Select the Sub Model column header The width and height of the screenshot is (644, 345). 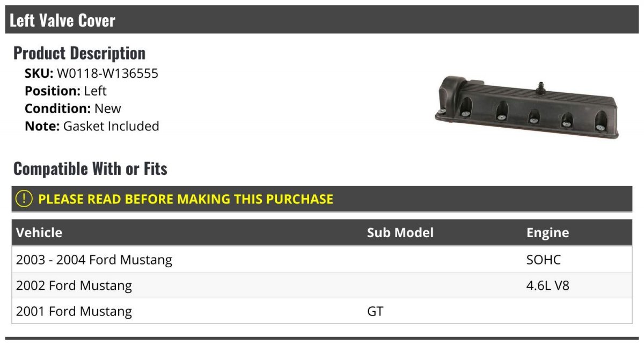pos(400,232)
